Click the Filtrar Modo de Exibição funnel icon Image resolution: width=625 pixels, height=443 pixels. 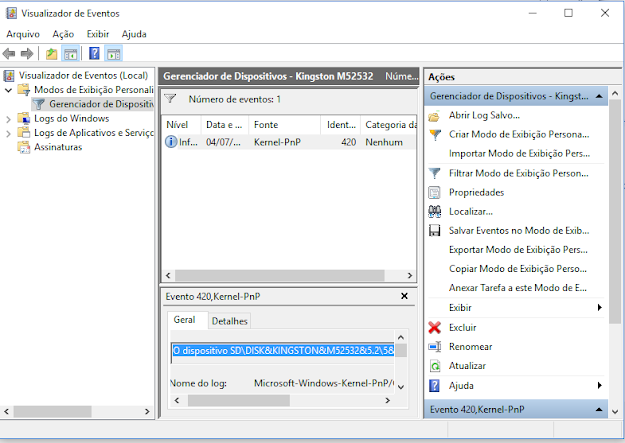434,173
